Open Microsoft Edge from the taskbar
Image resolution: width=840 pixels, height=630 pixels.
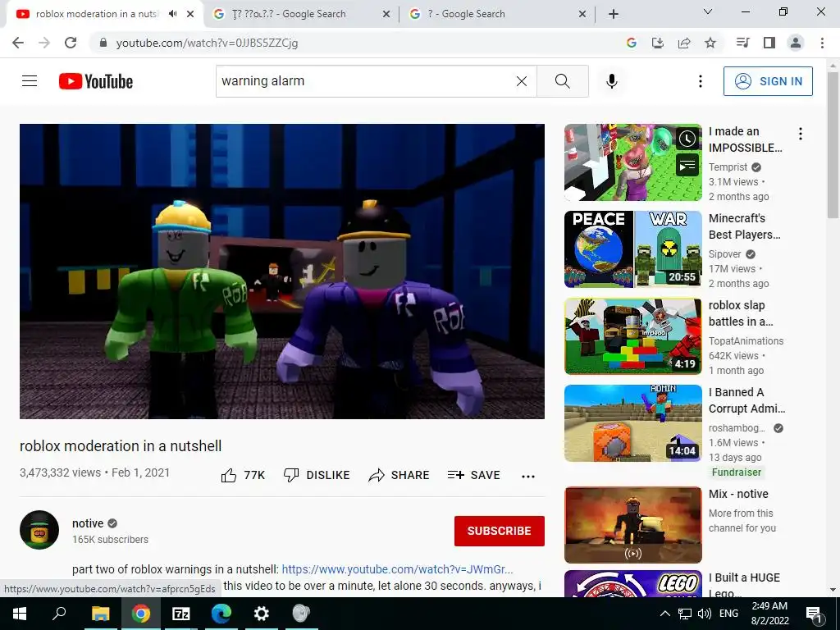(221, 614)
